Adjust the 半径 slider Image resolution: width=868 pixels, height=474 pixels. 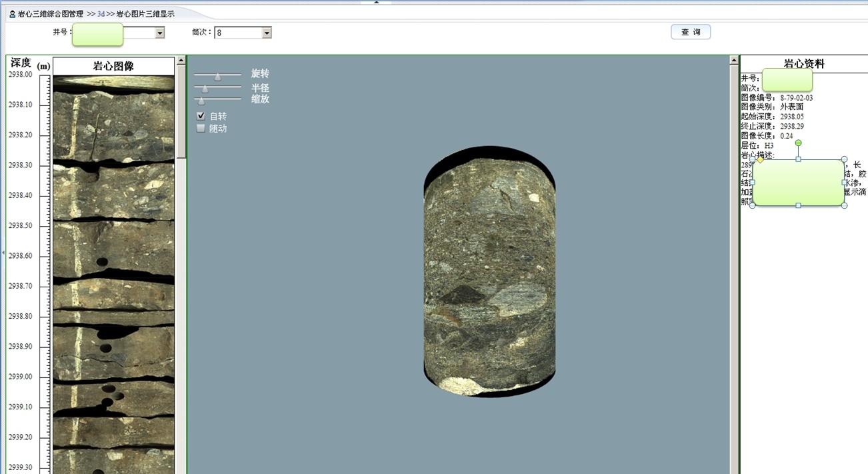point(205,88)
